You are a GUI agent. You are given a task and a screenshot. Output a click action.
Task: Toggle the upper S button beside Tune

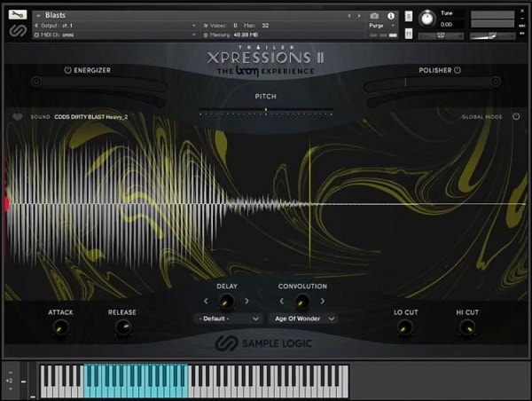(x=409, y=16)
